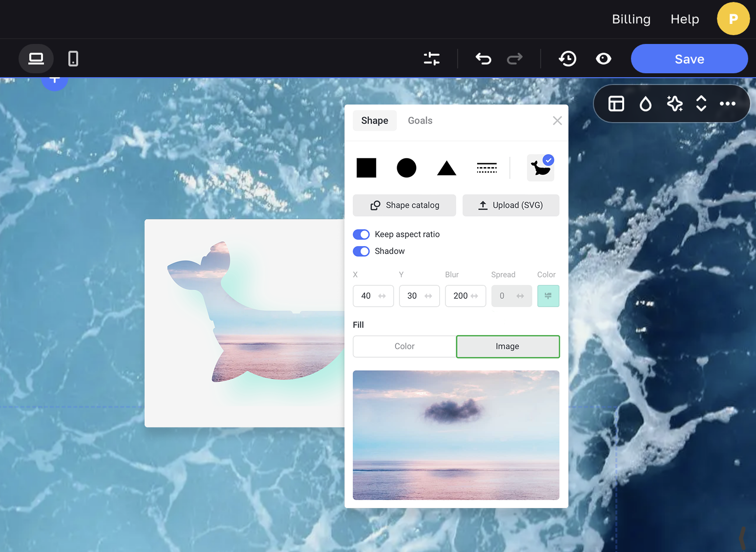This screenshot has height=552, width=756.
Task: Select the circle shape
Action: coord(406,168)
